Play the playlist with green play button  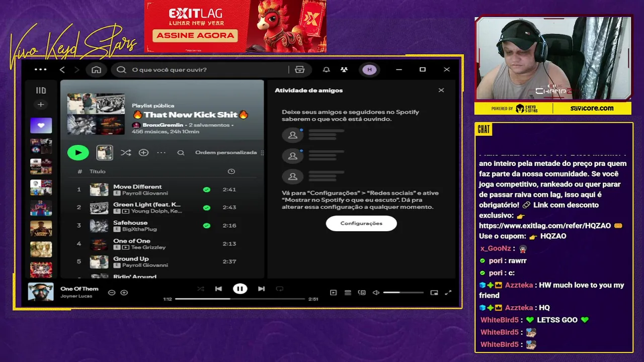pyautogui.click(x=78, y=152)
